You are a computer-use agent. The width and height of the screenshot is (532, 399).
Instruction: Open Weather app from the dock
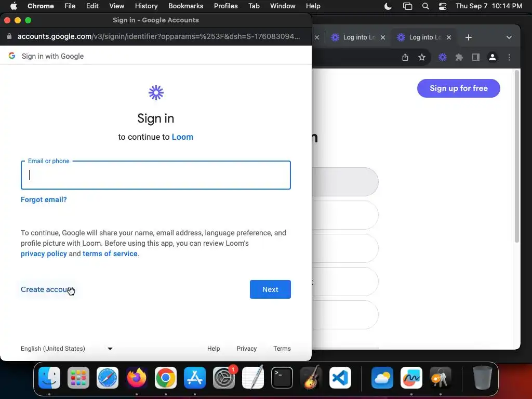point(382,378)
